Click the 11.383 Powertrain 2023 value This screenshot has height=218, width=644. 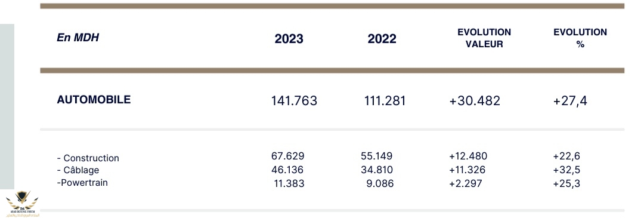pos(289,183)
